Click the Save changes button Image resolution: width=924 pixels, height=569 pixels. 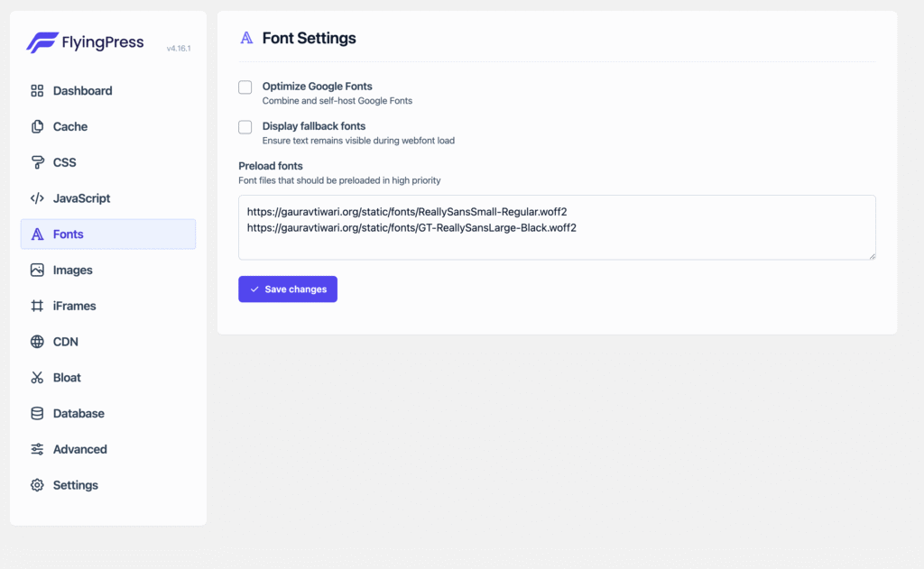[288, 289]
